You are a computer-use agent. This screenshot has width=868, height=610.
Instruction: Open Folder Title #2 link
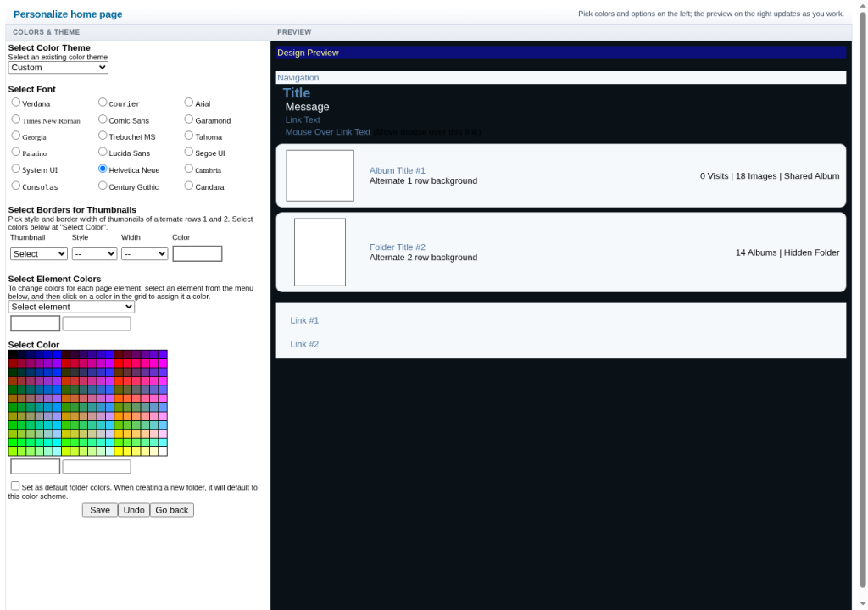[398, 247]
